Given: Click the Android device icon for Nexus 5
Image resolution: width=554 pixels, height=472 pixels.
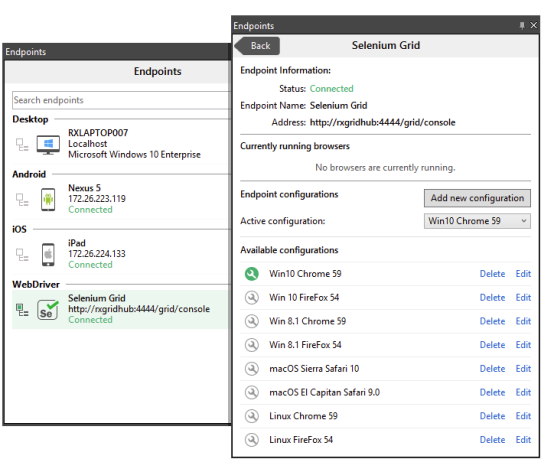Looking at the screenshot, I should pyautogui.click(x=48, y=200).
